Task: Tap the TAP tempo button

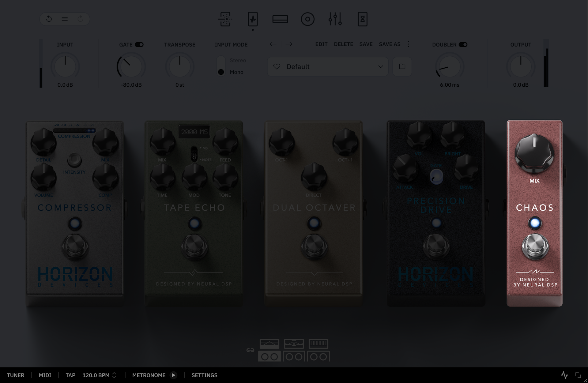Action: pos(70,375)
